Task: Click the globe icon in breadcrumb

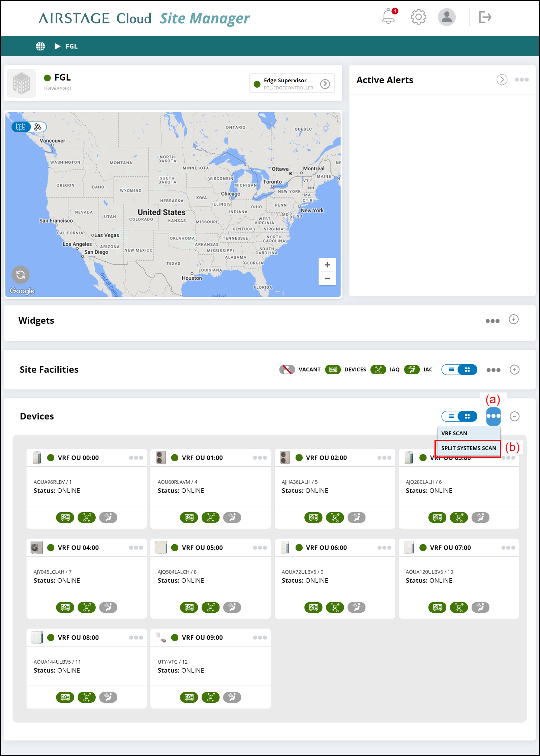Action: (40, 46)
